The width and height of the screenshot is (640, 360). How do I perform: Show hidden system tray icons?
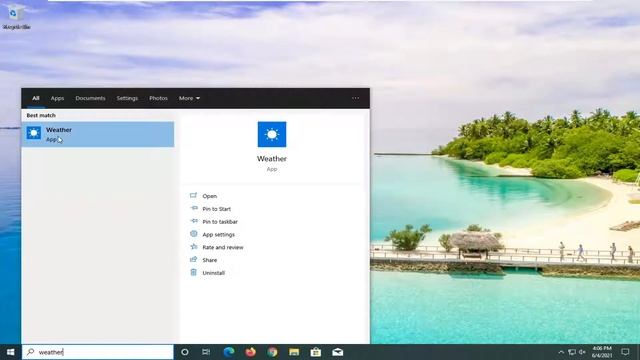tap(561, 352)
